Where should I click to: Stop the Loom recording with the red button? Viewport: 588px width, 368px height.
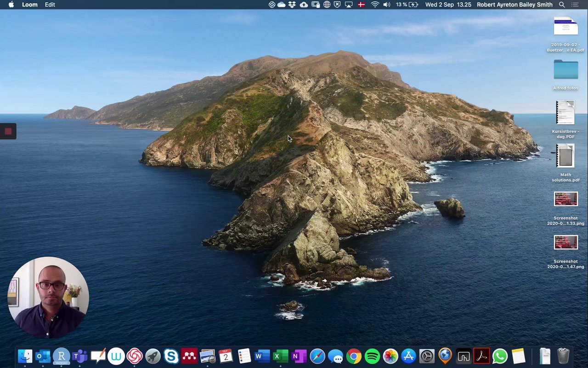(8, 132)
